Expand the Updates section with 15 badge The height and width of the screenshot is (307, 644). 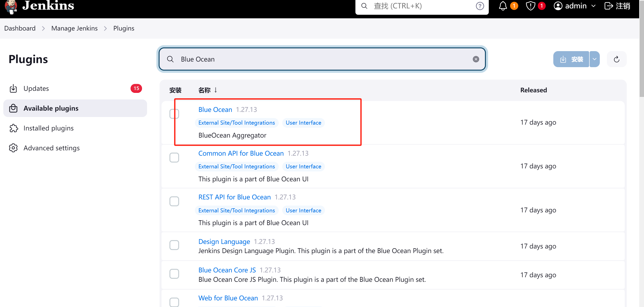point(75,88)
